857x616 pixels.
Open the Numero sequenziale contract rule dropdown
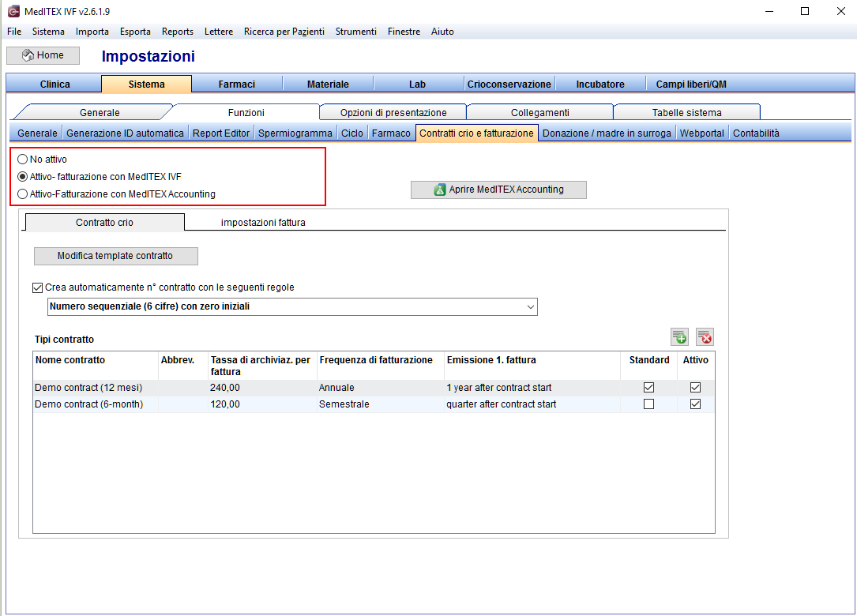pyautogui.click(x=292, y=306)
